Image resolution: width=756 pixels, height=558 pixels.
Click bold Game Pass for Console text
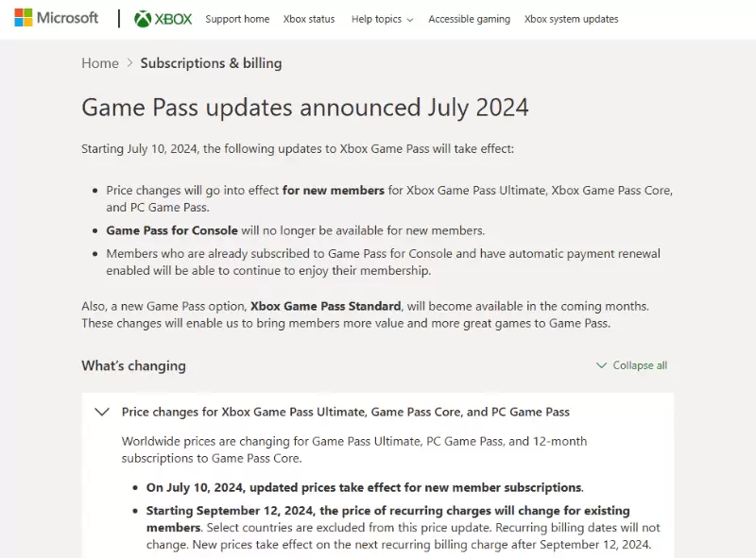click(172, 230)
